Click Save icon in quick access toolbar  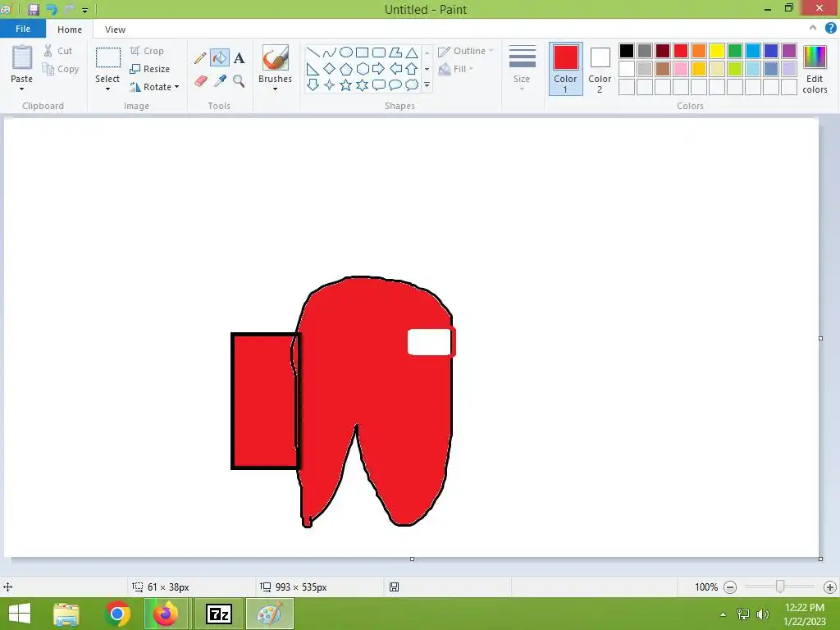coord(33,9)
